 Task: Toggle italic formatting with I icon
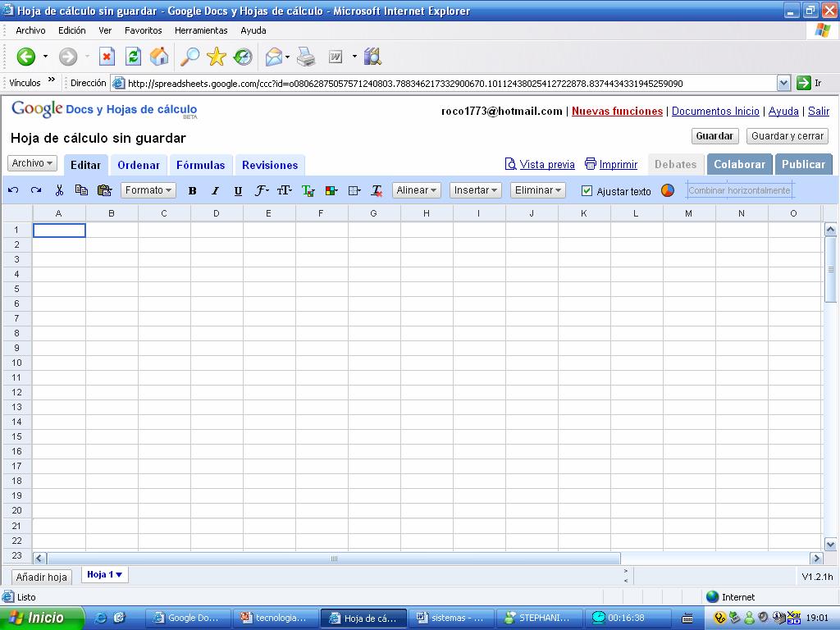tap(216, 190)
